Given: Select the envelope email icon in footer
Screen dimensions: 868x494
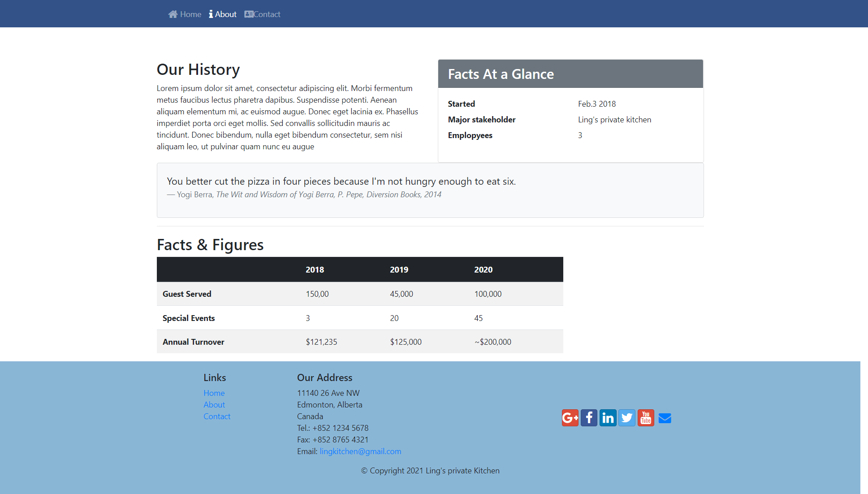Looking at the screenshot, I should pos(665,417).
